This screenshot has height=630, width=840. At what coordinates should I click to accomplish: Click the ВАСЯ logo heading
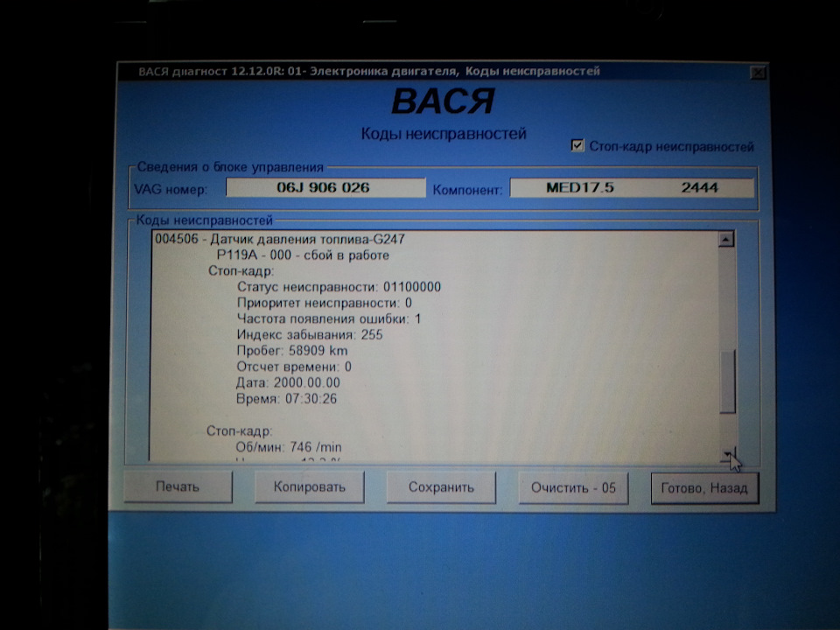(x=443, y=101)
